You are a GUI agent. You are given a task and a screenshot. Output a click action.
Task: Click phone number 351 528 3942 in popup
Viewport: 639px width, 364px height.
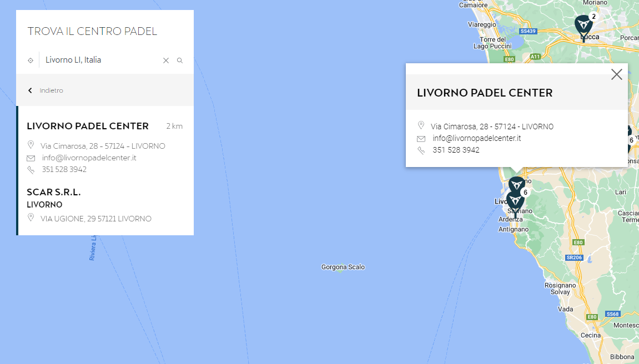[x=456, y=150]
